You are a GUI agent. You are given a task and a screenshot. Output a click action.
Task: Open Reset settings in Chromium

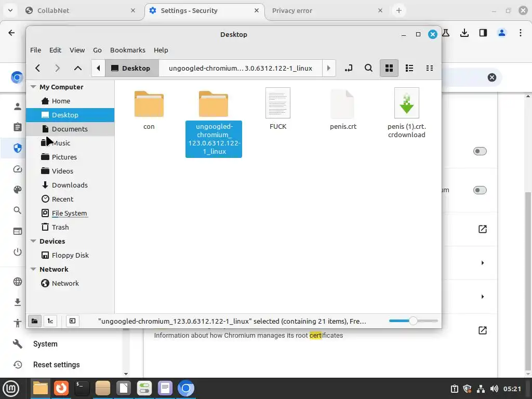click(x=56, y=365)
